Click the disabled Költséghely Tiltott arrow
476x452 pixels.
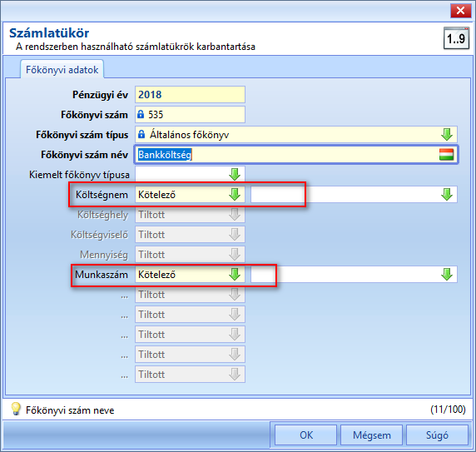[235, 215]
